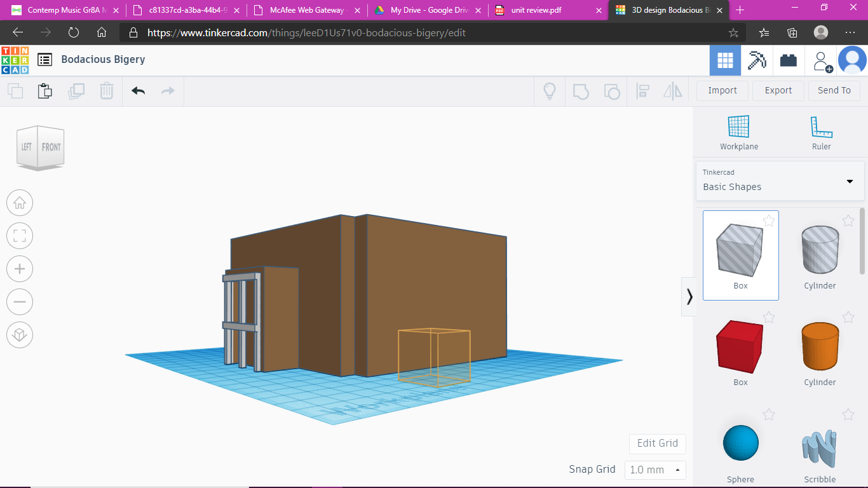This screenshot has height=488, width=868.
Task: Open the Snap Grid 1.0 mm dropdown
Action: point(655,470)
